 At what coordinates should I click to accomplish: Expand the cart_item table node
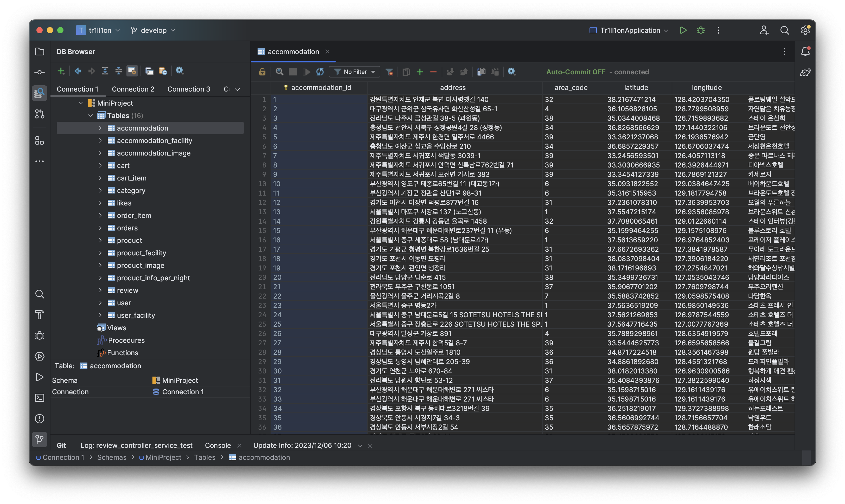tap(100, 178)
